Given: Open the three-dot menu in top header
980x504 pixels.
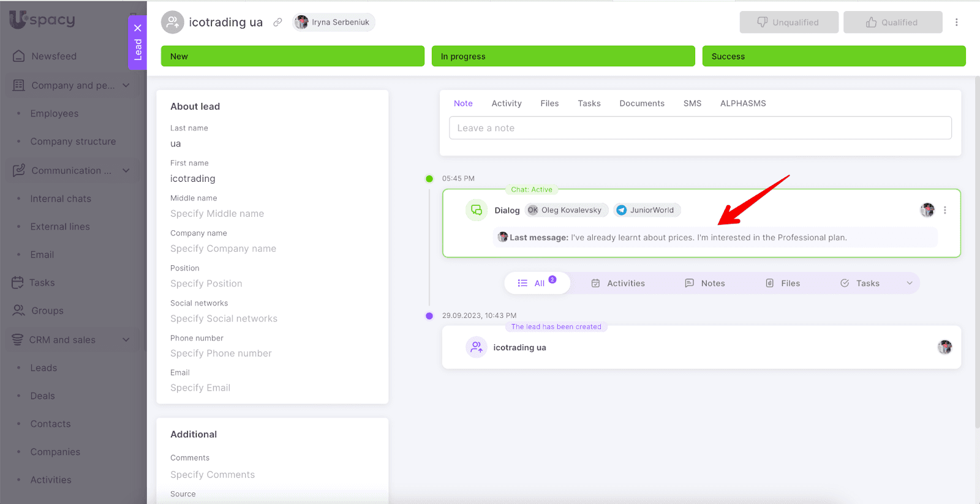Looking at the screenshot, I should 956,22.
